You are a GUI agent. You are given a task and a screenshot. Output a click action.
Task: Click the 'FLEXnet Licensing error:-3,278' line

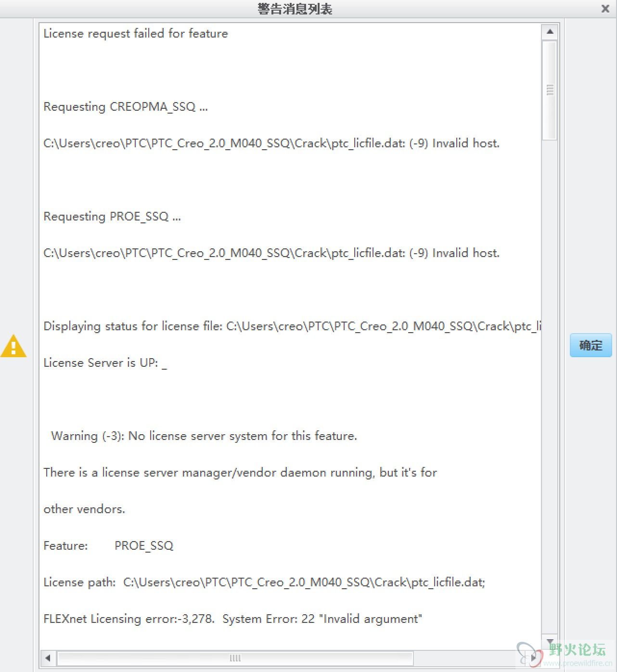click(232, 619)
